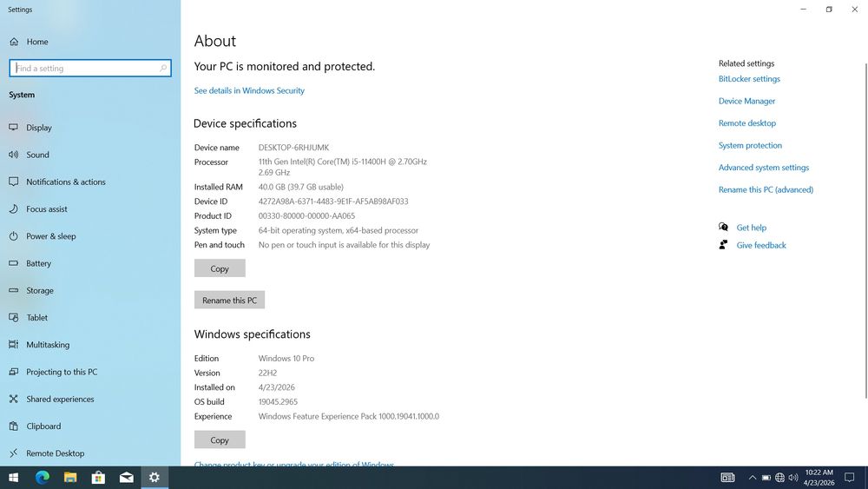Open Remote desktop related link
This screenshot has height=489, width=868.
click(x=747, y=123)
